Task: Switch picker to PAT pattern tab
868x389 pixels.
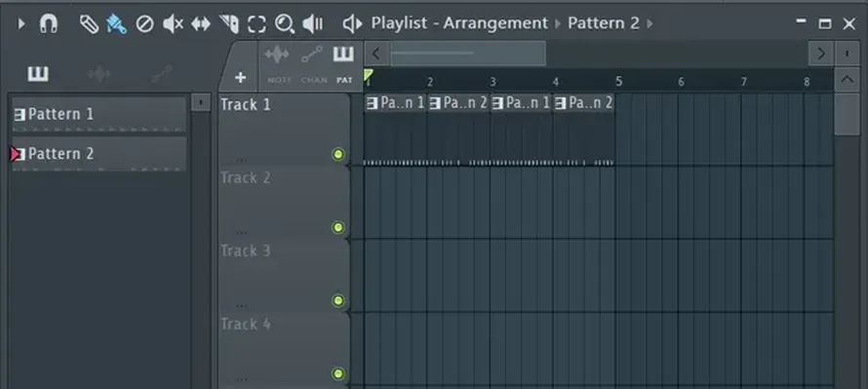Action: [343, 64]
